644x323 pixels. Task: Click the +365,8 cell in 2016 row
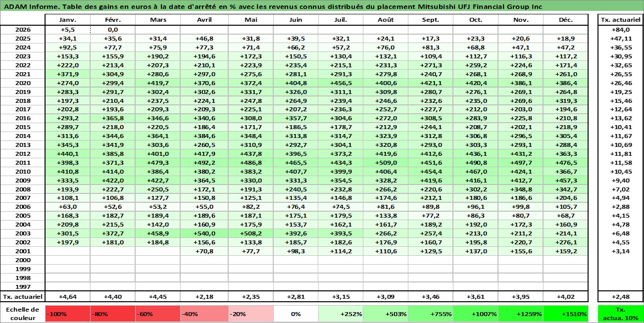pos(112,118)
